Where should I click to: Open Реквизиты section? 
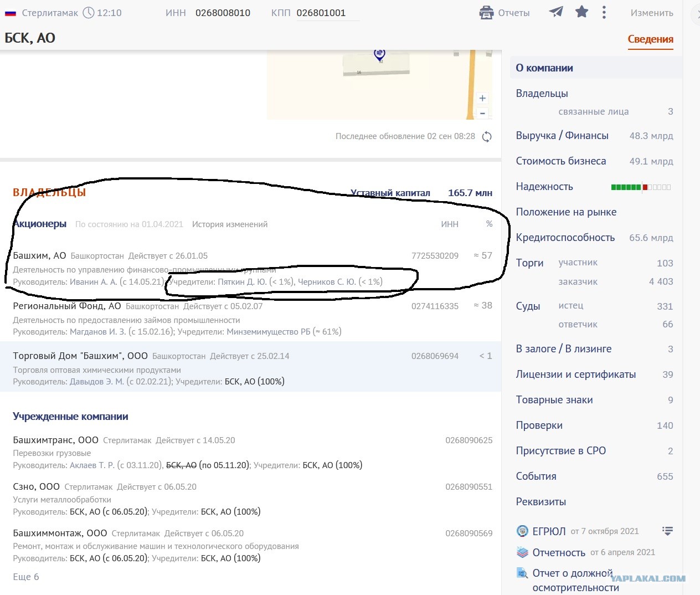coord(541,502)
